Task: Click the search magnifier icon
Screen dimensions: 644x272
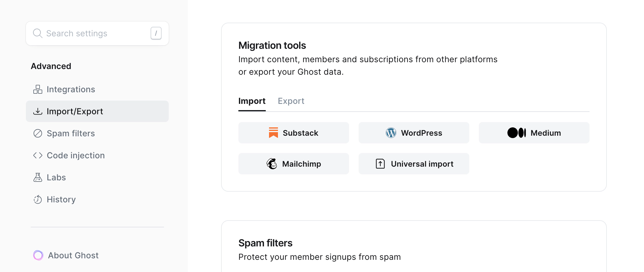Action: point(37,33)
